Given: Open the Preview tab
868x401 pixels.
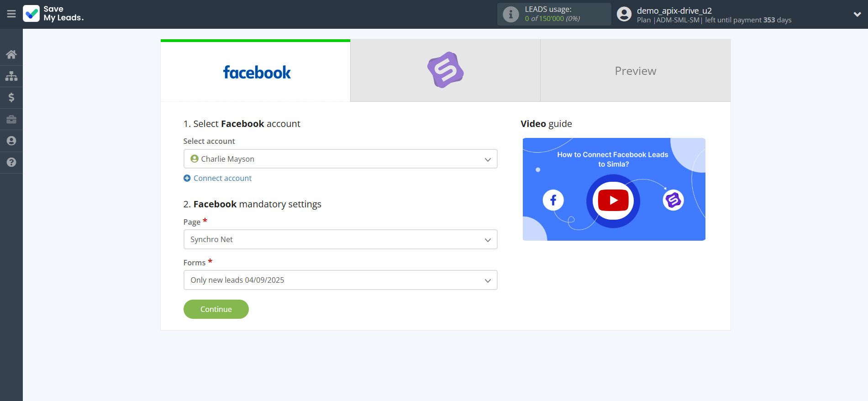Looking at the screenshot, I should [635, 71].
